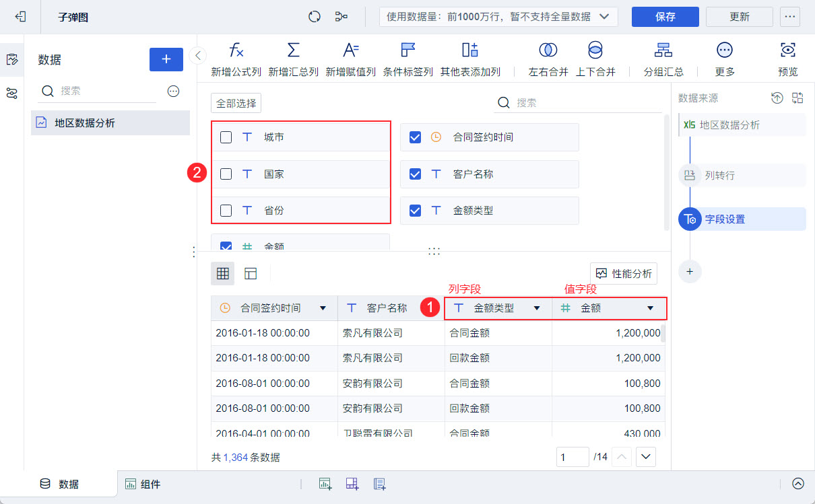Switch to field layout view icon
The width and height of the screenshot is (815, 504).
pyautogui.click(x=251, y=273)
